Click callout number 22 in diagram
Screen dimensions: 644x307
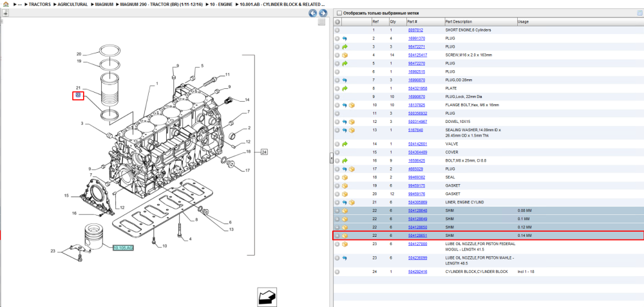pos(78,96)
